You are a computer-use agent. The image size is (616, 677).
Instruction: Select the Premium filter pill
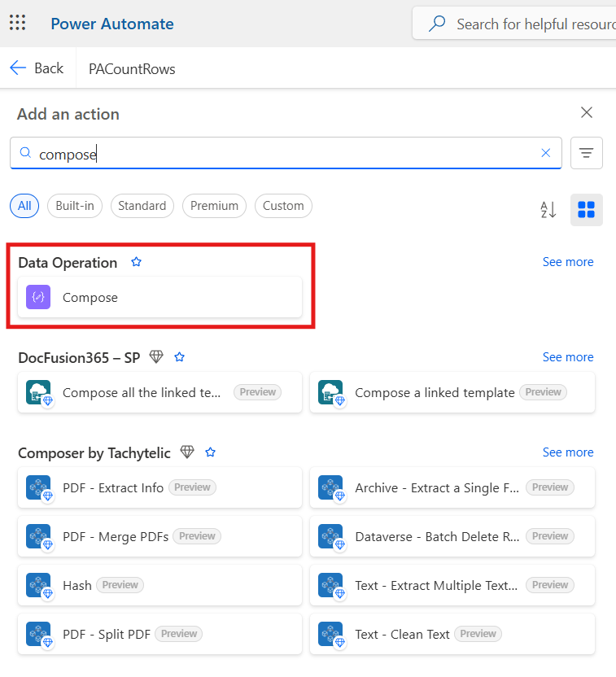point(214,206)
